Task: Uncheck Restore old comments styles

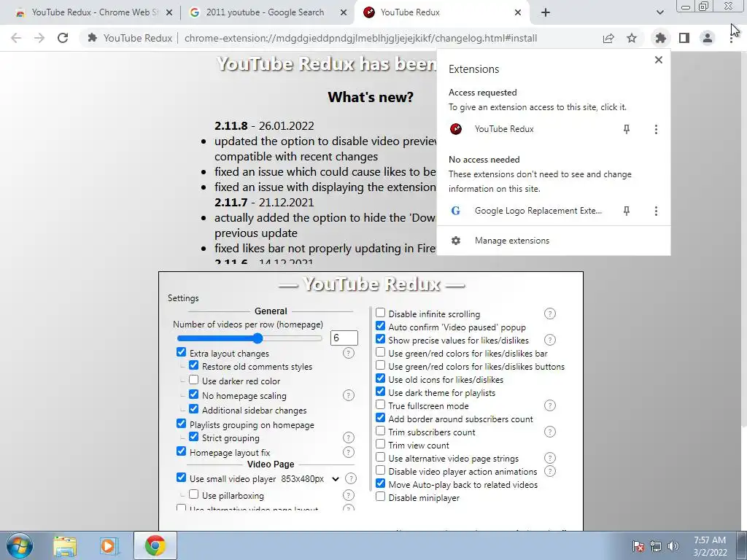Action: [193, 366]
